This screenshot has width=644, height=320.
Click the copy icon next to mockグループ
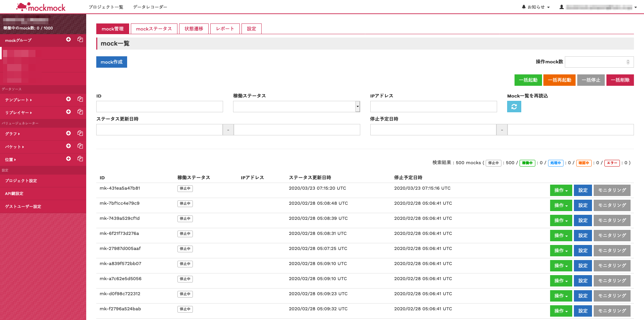[80, 40]
